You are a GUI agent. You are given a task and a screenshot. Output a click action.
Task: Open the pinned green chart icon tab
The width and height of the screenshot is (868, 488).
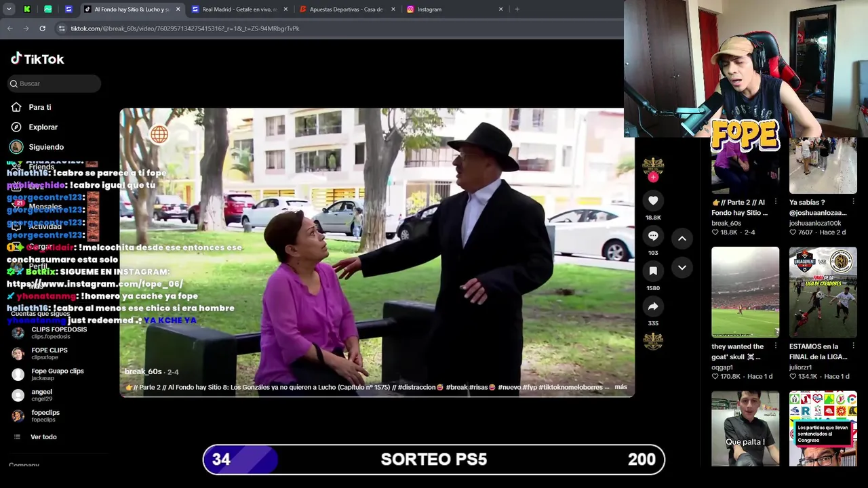click(x=47, y=9)
